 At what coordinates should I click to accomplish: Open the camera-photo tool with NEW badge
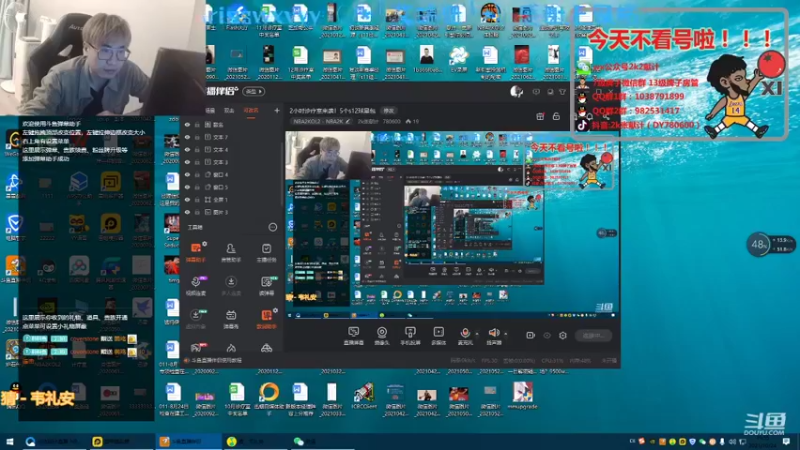tap(266, 286)
